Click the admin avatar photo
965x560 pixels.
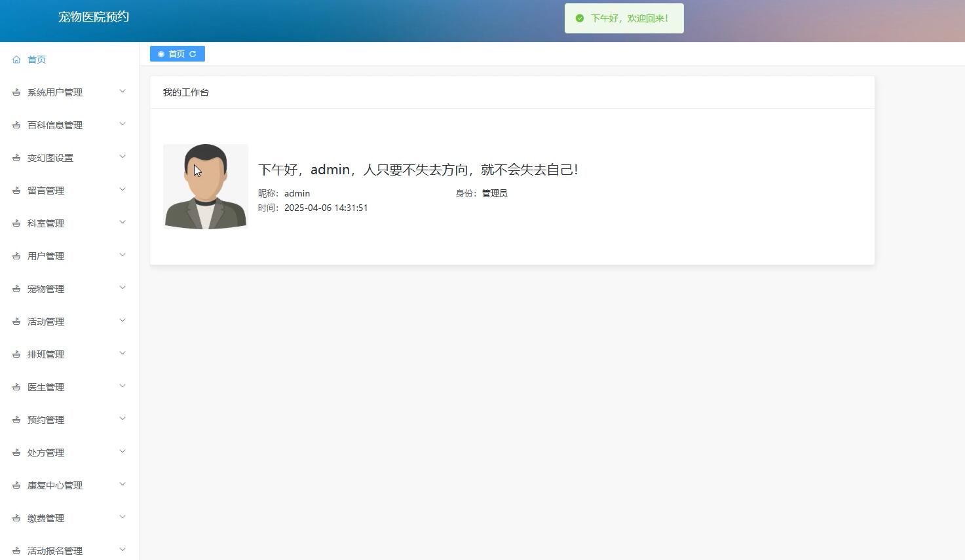click(x=205, y=186)
